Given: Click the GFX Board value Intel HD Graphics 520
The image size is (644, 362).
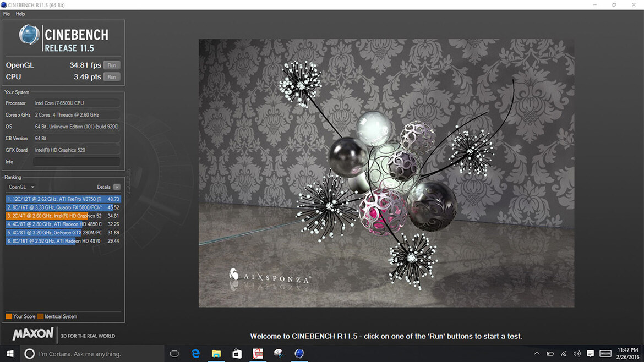Looking at the screenshot, I should [x=77, y=150].
